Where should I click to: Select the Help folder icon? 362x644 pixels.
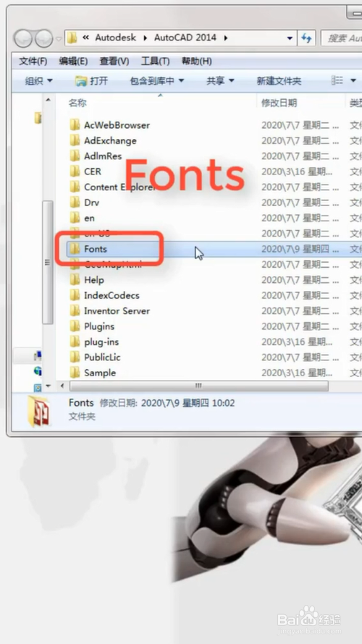tap(75, 280)
